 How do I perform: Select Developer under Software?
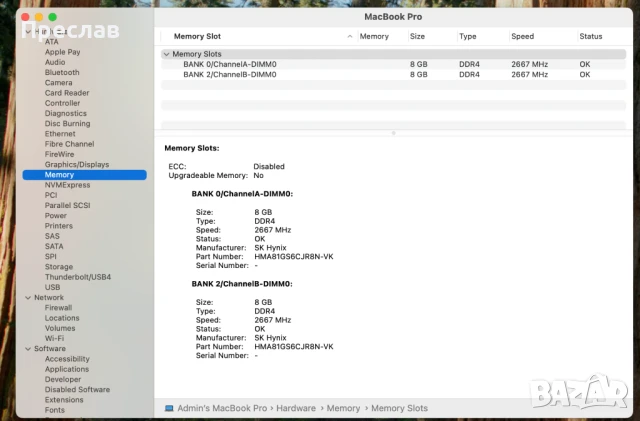click(63, 379)
